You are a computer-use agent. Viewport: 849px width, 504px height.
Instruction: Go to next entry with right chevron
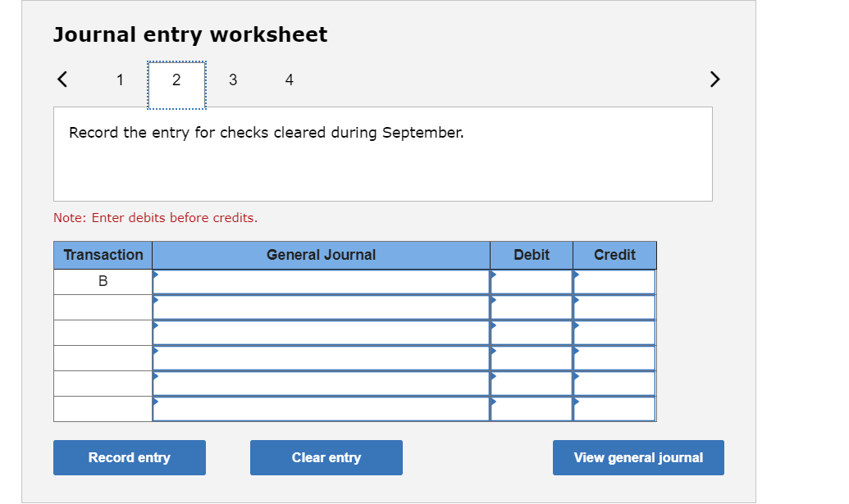coord(714,79)
